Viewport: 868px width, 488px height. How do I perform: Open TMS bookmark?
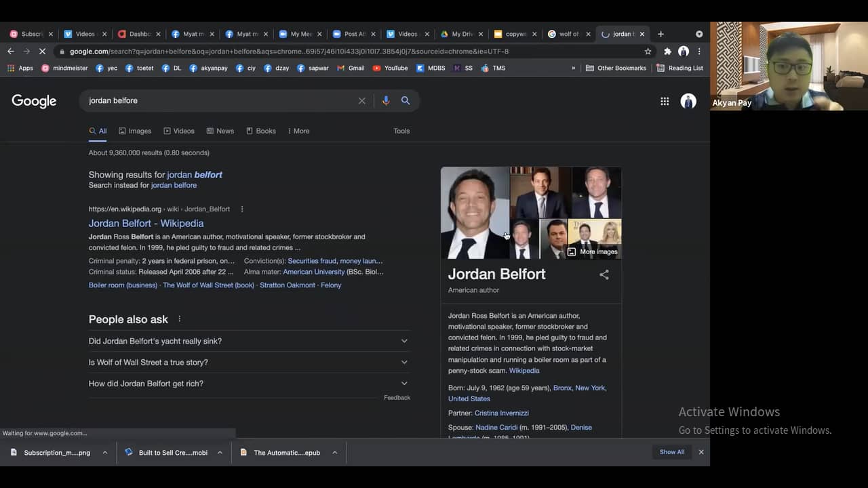pyautogui.click(x=493, y=68)
